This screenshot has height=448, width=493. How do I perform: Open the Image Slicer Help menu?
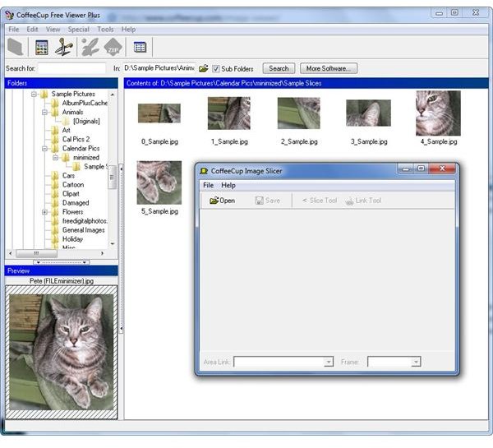[228, 185]
